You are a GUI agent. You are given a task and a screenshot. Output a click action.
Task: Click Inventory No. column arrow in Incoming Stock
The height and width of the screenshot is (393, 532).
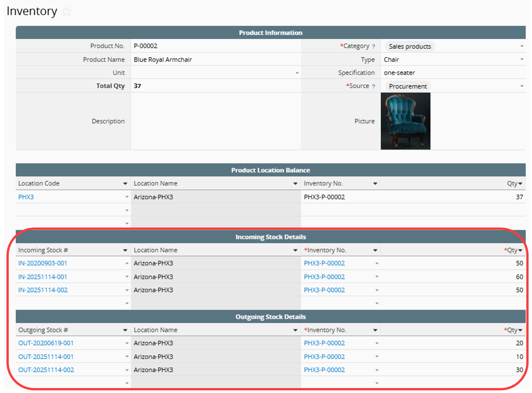pyautogui.click(x=375, y=250)
